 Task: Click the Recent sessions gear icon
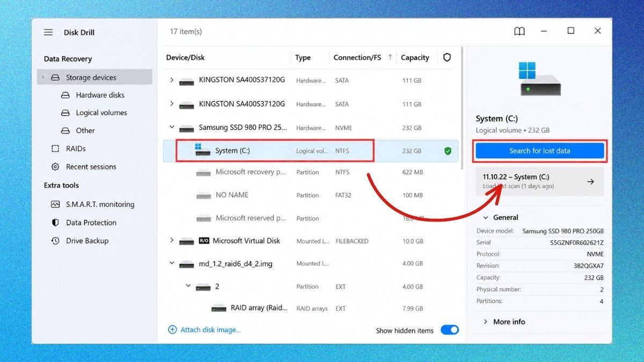tap(55, 167)
